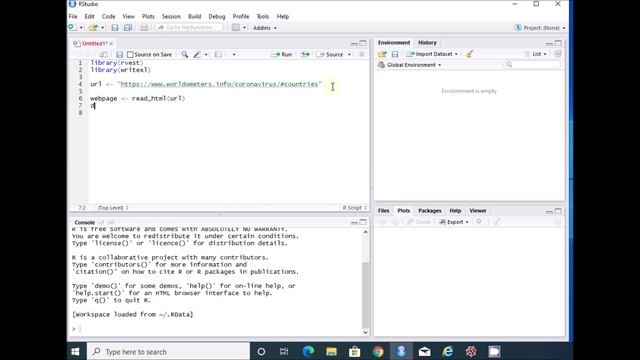
Task: Clear all plots broom icon
Action: tap(497, 222)
